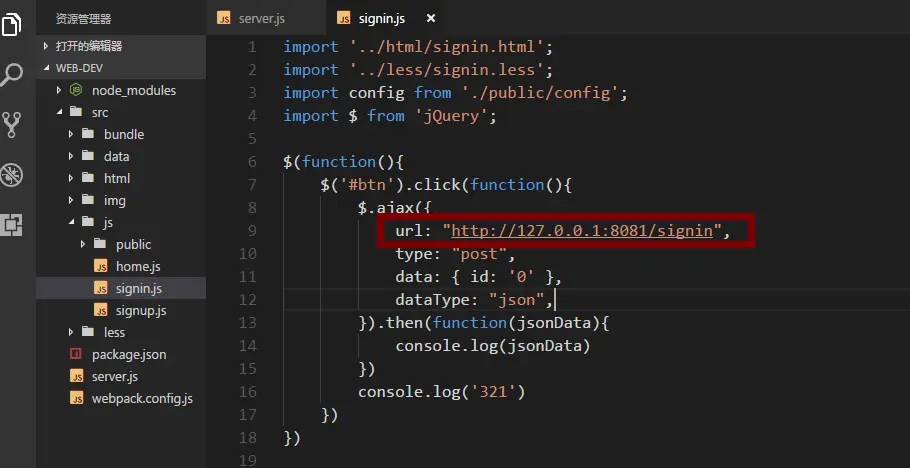Click the JS icon on signin.js tab

(x=344, y=19)
